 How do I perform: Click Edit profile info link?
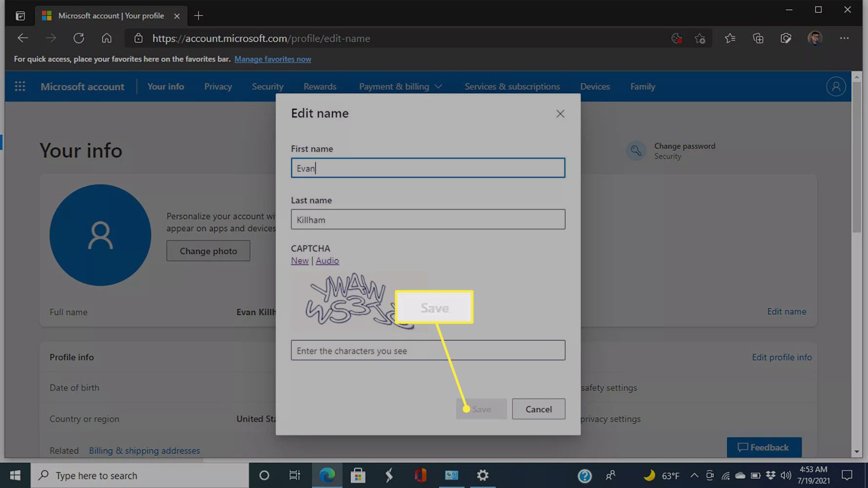point(782,357)
